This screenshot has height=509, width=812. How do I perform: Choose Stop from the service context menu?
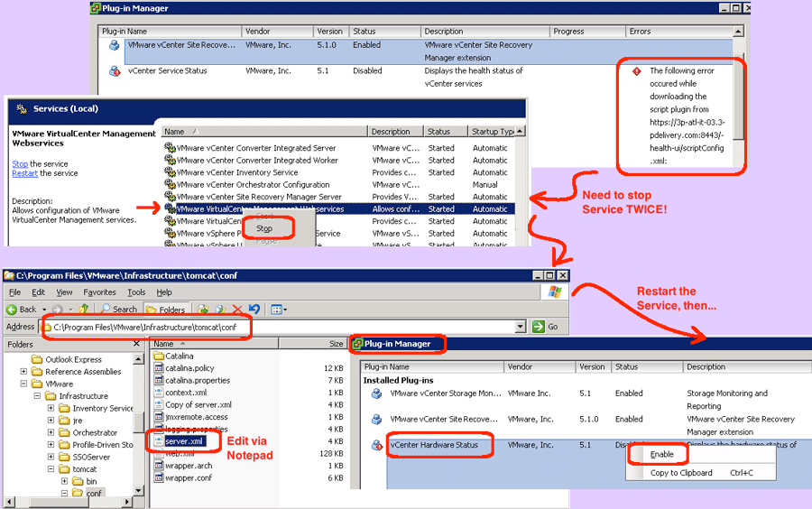tap(264, 228)
